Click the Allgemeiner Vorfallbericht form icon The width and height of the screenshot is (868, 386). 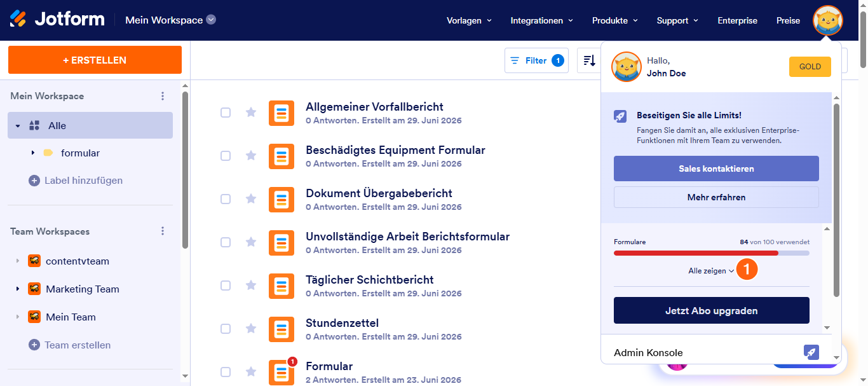[281, 113]
